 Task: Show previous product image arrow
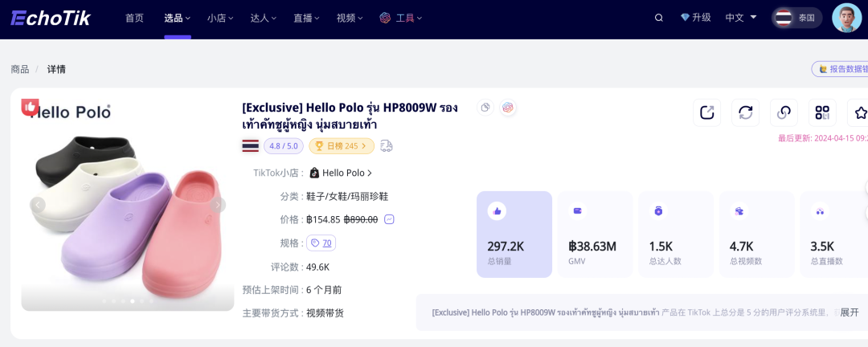38,206
